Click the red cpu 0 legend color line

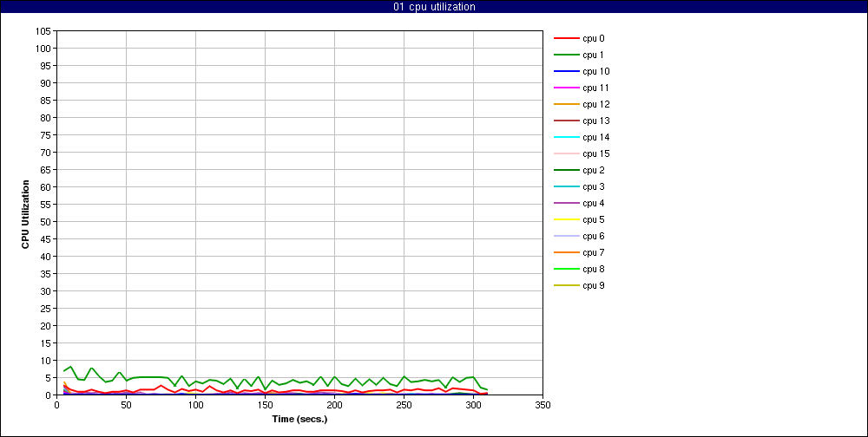tap(567, 39)
